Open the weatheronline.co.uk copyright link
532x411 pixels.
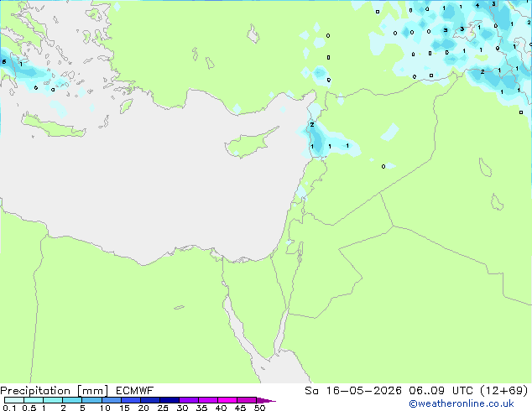pyautogui.click(x=462, y=403)
